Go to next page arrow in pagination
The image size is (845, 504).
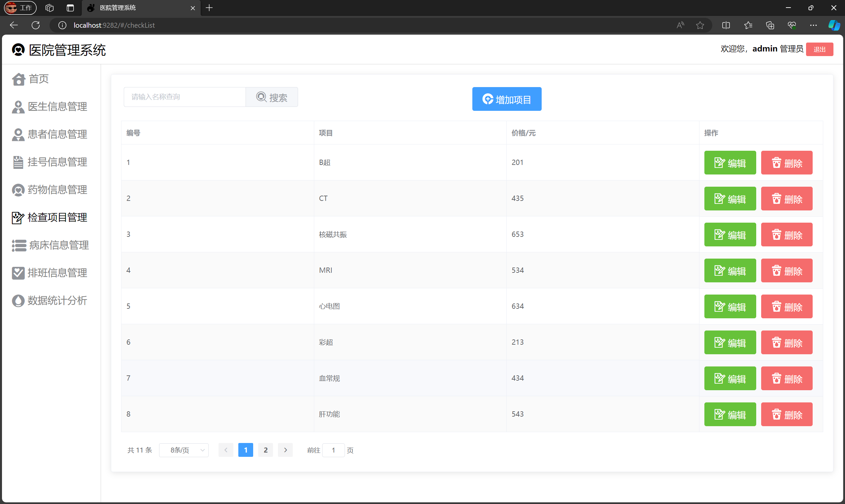tap(285, 450)
